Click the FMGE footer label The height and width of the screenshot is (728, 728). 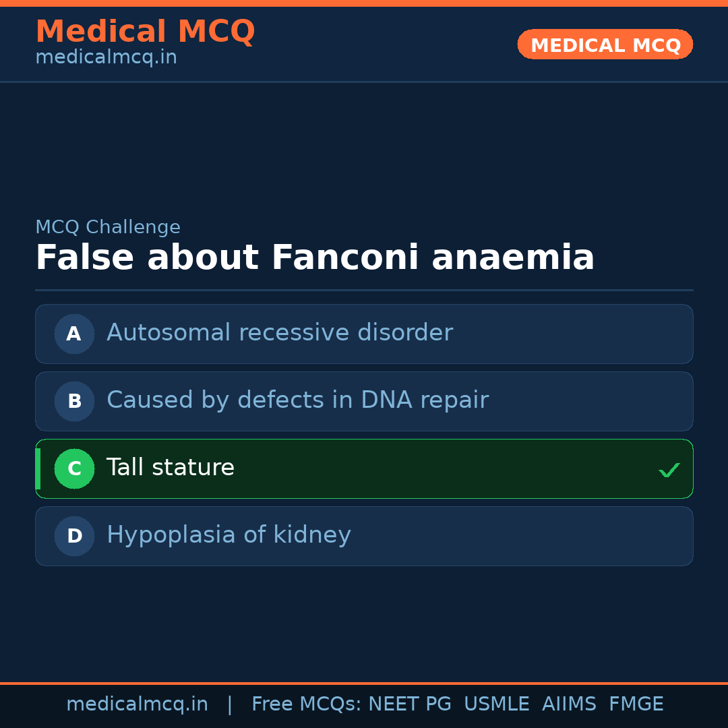click(x=636, y=704)
